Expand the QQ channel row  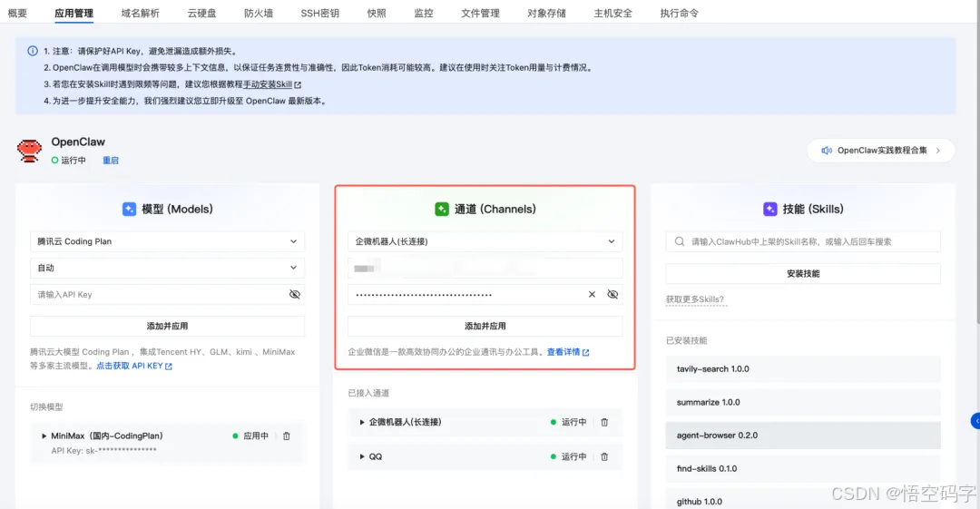click(x=362, y=456)
